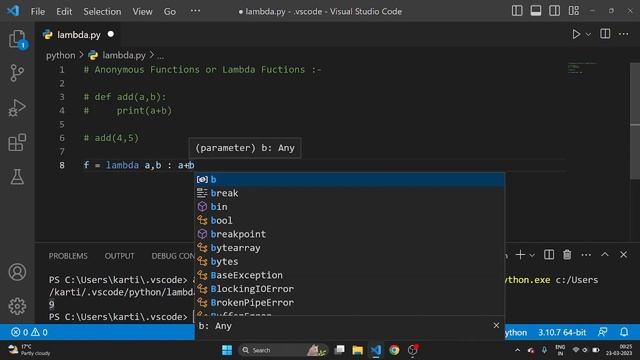Choose 'BlockingIOError' from suggestions
The width and height of the screenshot is (640, 360).
(x=349, y=289)
